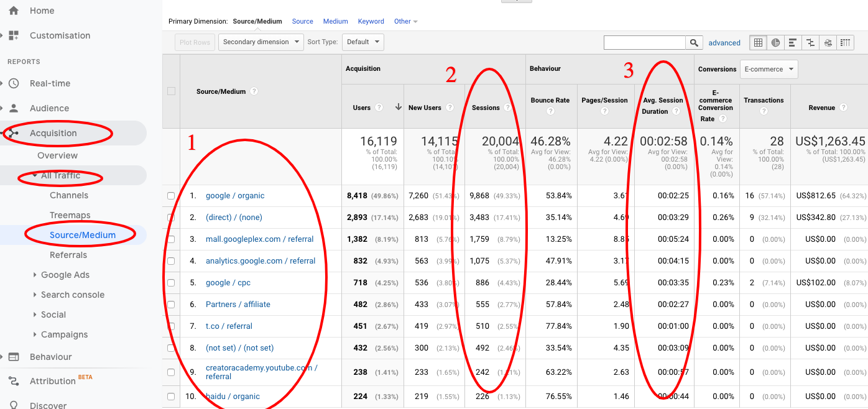868x409 pixels.
Task: Switch to Percentage pie chart view
Action: [775, 42]
